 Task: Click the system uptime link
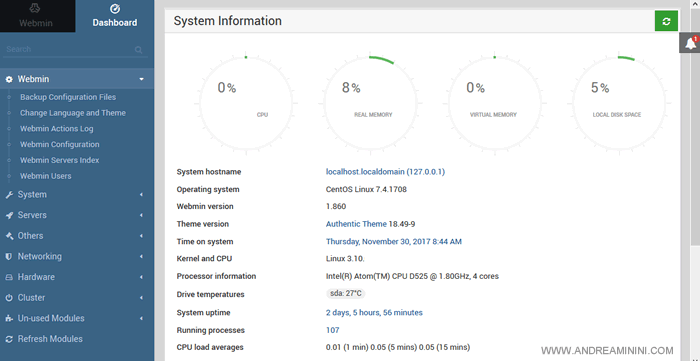point(374,313)
